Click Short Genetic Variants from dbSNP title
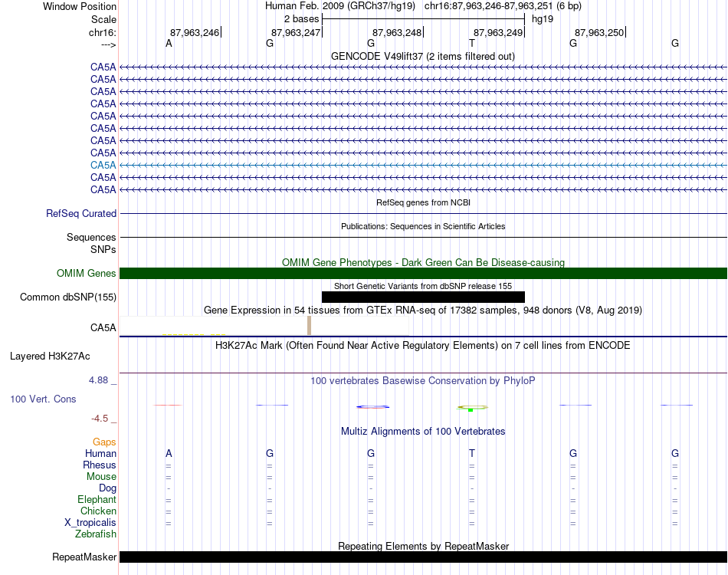The height and width of the screenshot is (575, 728). (x=423, y=286)
